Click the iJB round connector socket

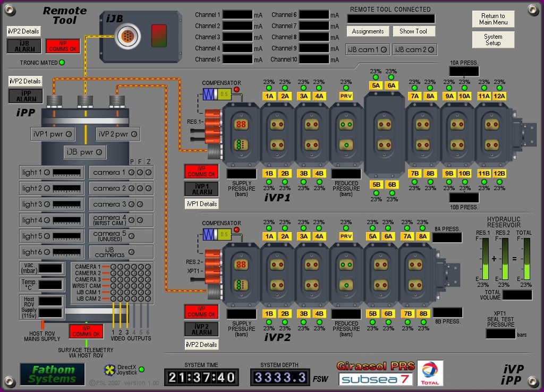pyautogui.click(x=129, y=36)
